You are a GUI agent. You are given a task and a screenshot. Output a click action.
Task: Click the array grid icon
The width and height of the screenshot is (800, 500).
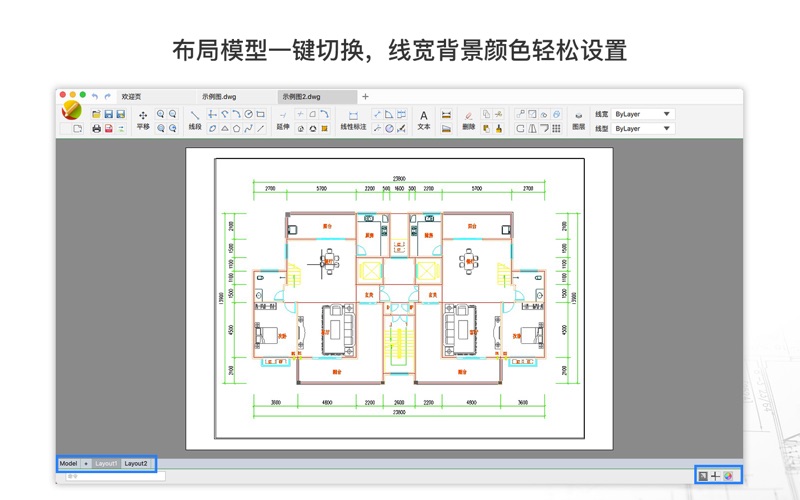click(556, 128)
